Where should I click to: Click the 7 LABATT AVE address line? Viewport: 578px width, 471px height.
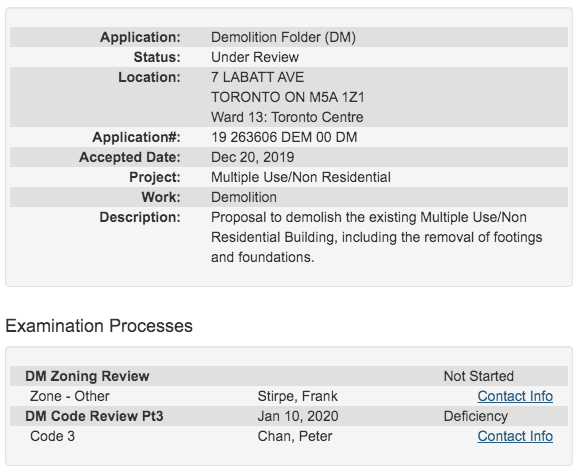(x=257, y=77)
